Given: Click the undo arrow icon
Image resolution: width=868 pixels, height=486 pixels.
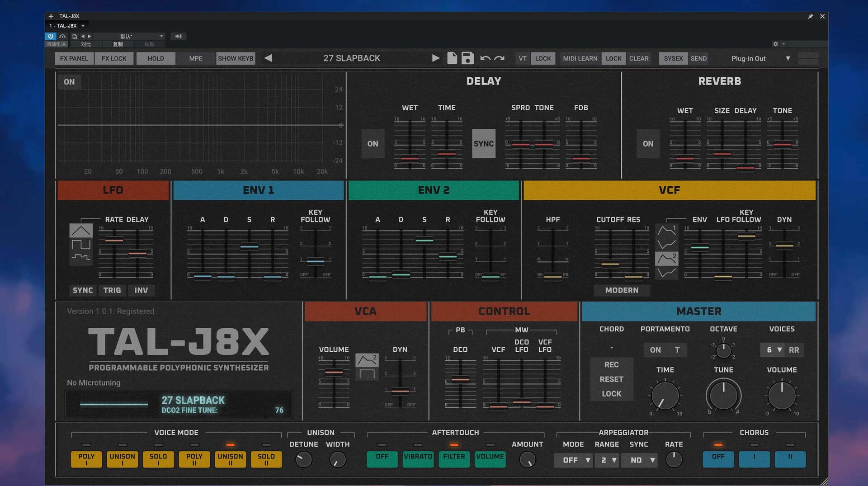Looking at the screenshot, I should click(x=485, y=58).
